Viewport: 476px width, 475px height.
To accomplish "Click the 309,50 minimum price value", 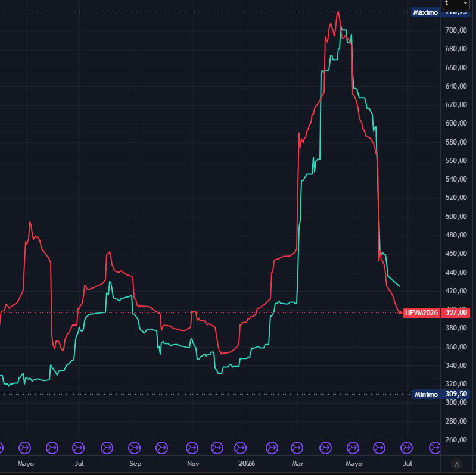I will point(456,394).
